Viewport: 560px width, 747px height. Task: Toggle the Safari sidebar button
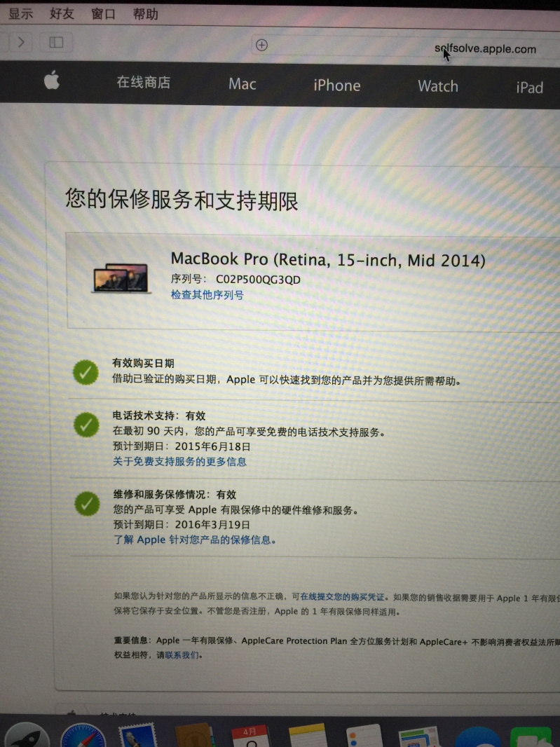point(56,43)
